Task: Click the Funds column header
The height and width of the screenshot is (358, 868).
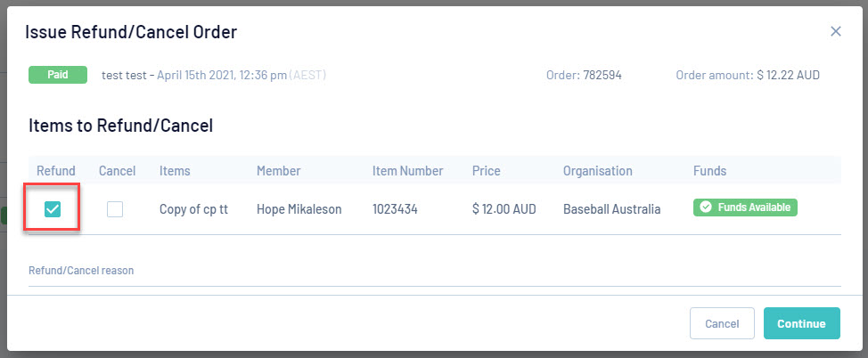Action: pos(709,171)
